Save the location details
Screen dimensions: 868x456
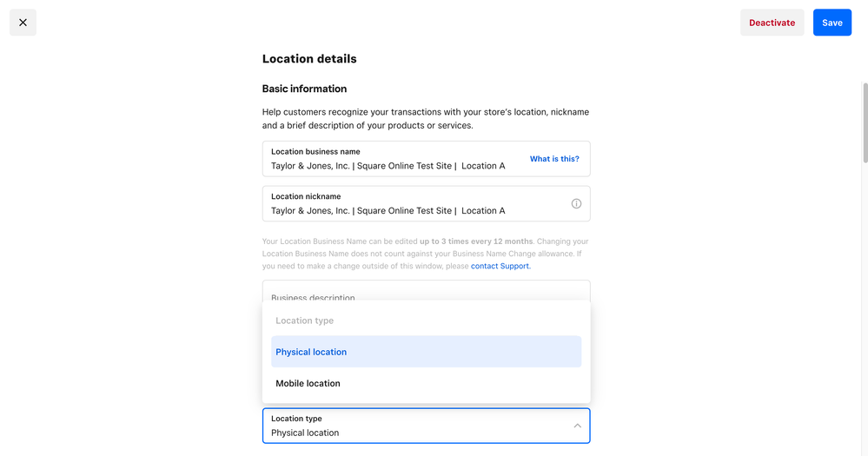(x=832, y=23)
